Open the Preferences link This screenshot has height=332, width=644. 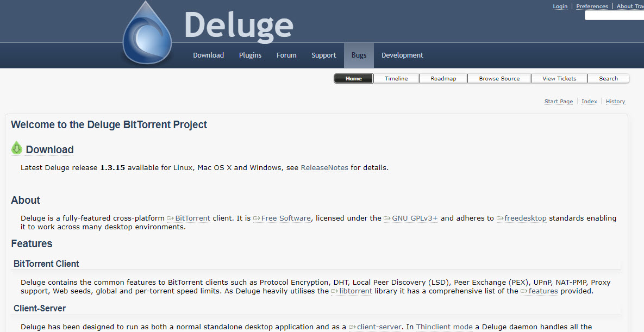click(x=592, y=6)
